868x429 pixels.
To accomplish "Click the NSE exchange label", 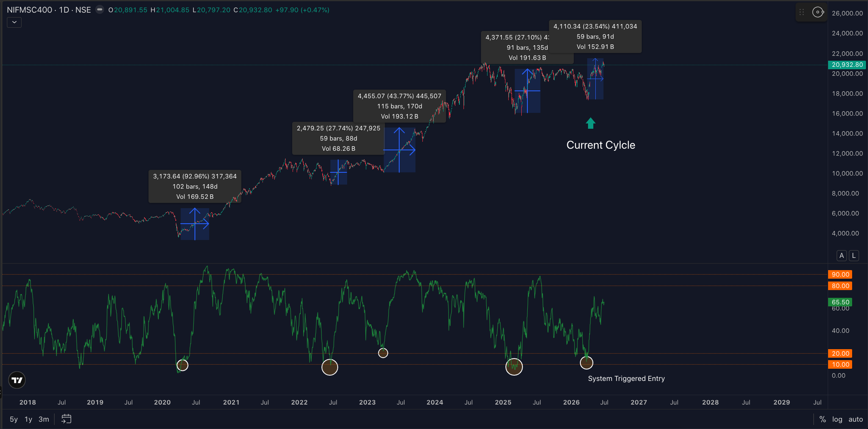I will click(x=83, y=10).
